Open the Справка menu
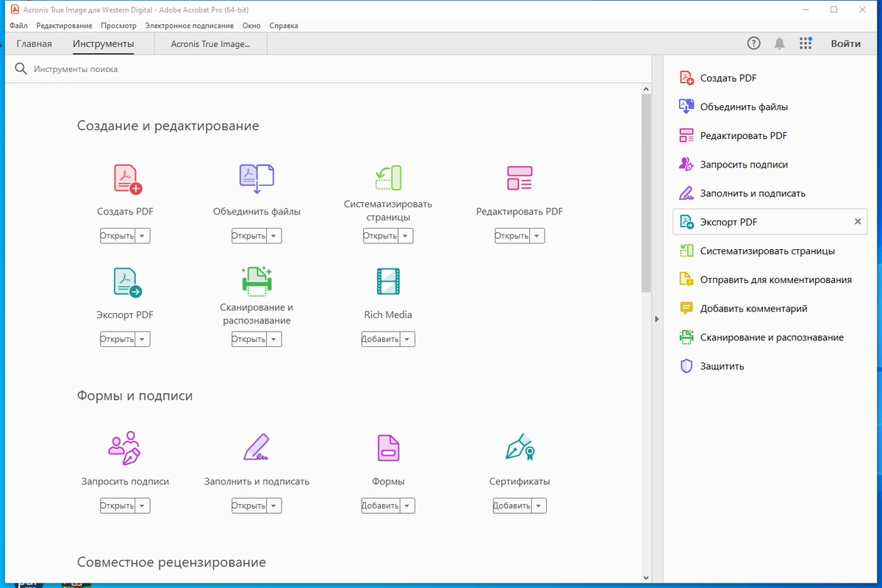The width and height of the screenshot is (882, 588). [284, 26]
